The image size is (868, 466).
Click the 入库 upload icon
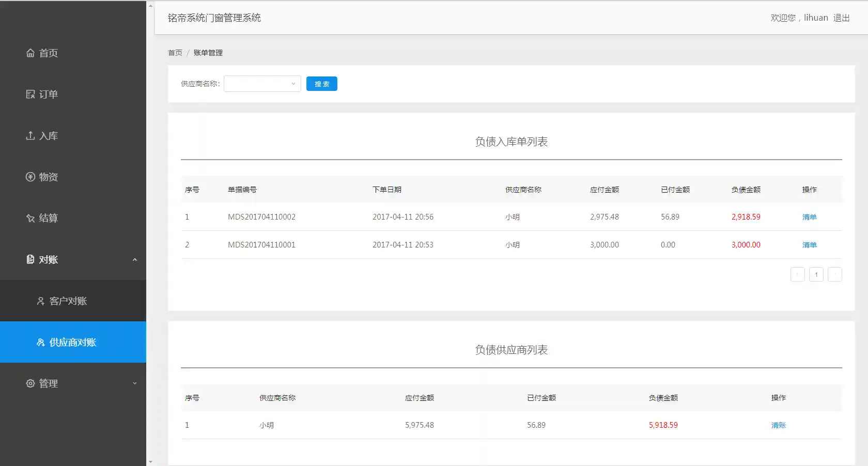pyautogui.click(x=30, y=135)
